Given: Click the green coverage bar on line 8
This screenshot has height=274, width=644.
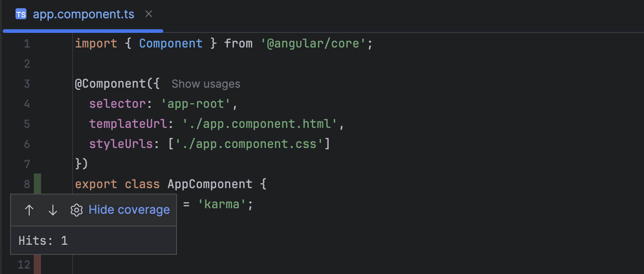Looking at the screenshot, I should tap(39, 184).
